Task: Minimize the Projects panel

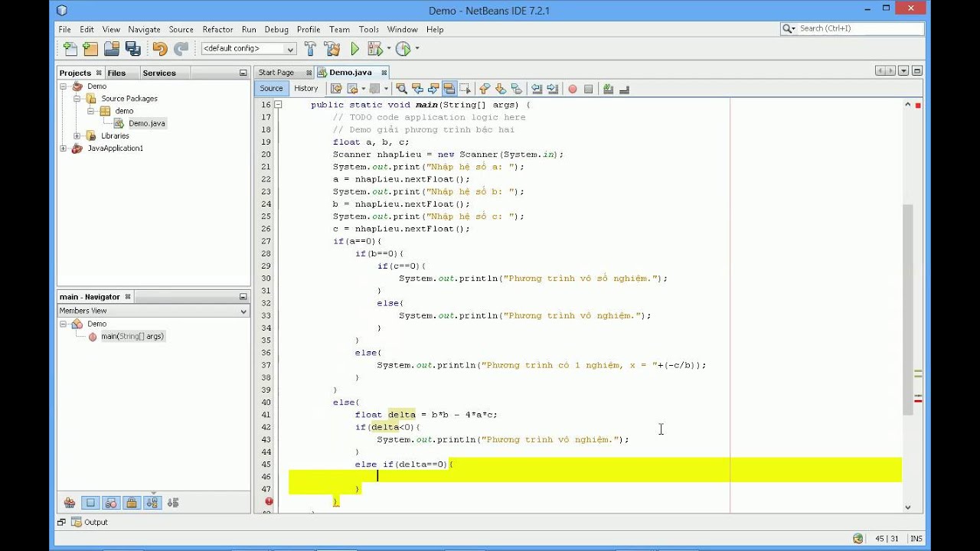Action: pos(243,73)
